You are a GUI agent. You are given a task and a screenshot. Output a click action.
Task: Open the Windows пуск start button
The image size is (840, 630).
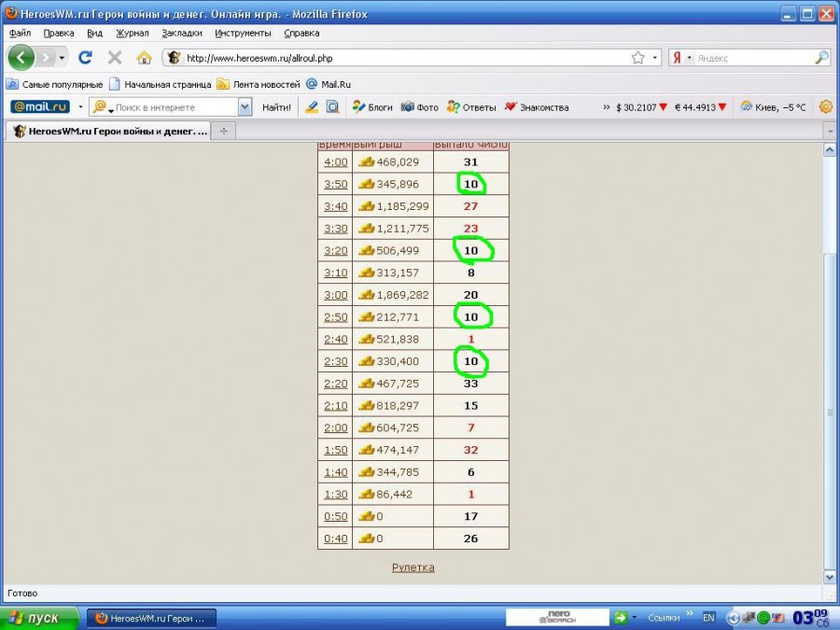[35, 618]
